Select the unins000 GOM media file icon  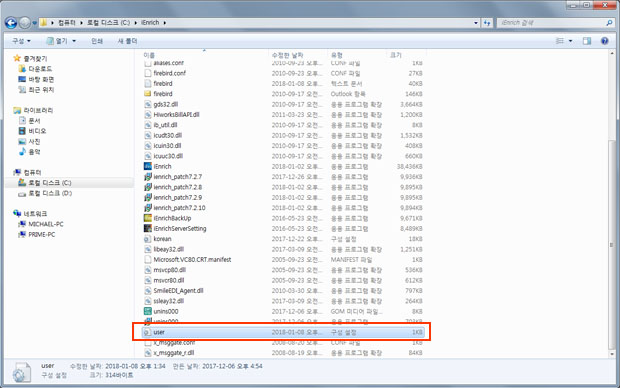coord(147,311)
